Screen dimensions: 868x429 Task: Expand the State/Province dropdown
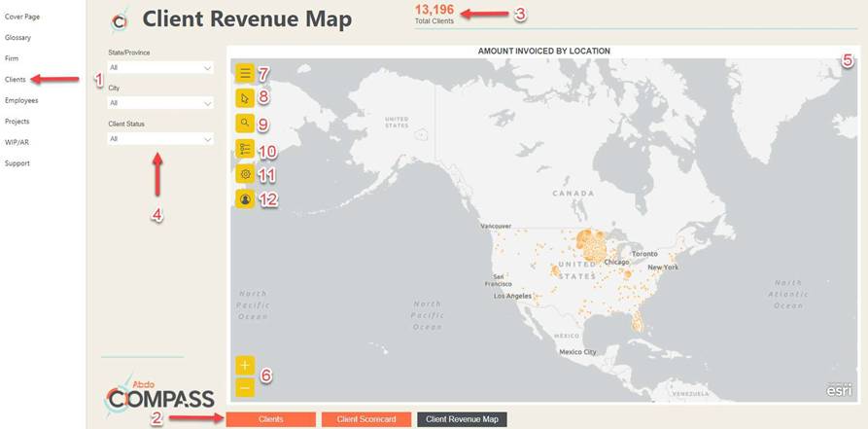[x=160, y=68]
